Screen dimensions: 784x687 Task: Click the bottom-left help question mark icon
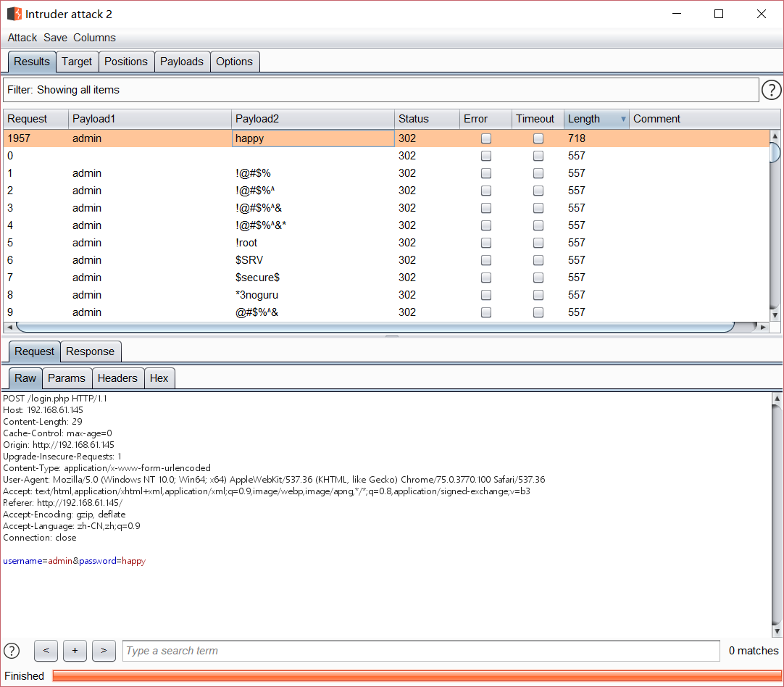12,651
